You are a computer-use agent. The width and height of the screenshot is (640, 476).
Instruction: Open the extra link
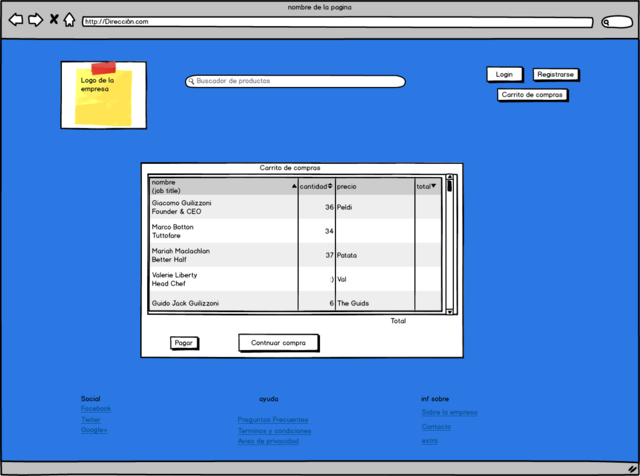[x=430, y=441]
